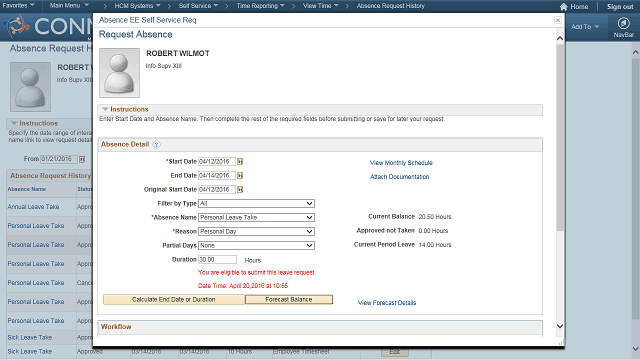640x360 pixels.
Task: Open View Monthly Schedule link
Action: pyautogui.click(x=401, y=162)
